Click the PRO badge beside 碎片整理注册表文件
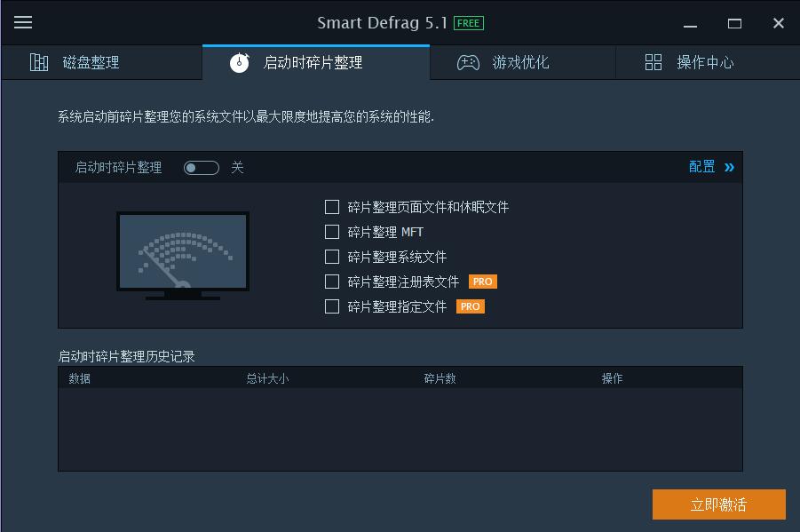Viewport: 800px width, 532px height. point(483,282)
